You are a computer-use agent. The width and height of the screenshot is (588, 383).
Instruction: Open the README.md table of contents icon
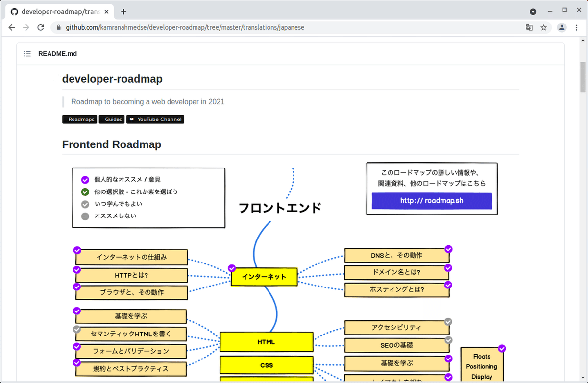click(x=27, y=54)
